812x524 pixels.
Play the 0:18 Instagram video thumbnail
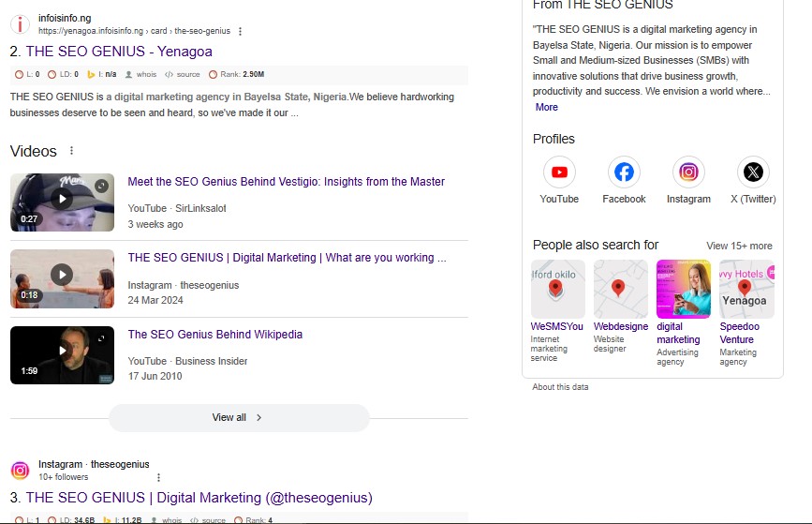62,278
